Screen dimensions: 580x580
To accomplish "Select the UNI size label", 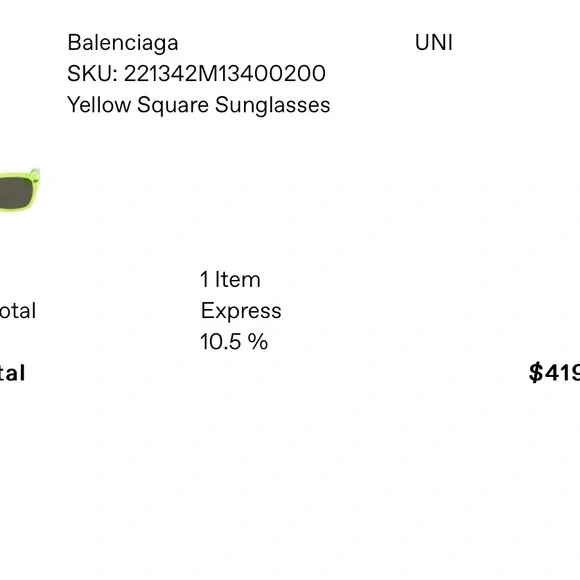I will (434, 43).
